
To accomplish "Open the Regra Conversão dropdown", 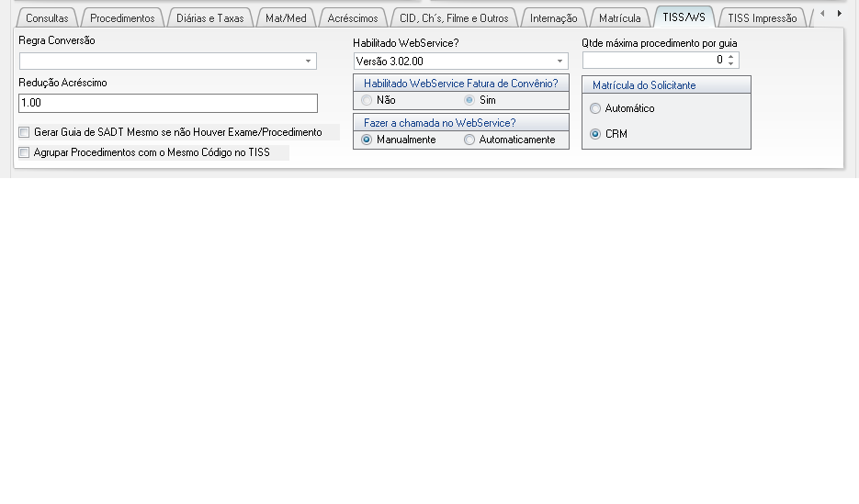I will [x=308, y=62].
